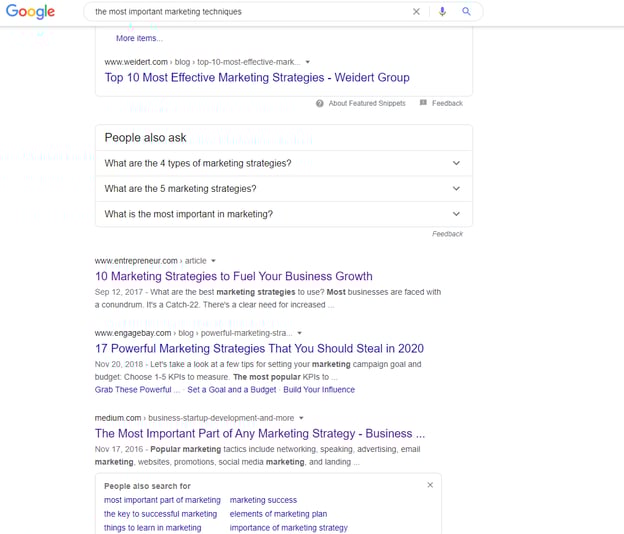Click the www.entrepreneur.com article breadcrumb
This screenshot has width=624, height=534.
(x=150, y=261)
